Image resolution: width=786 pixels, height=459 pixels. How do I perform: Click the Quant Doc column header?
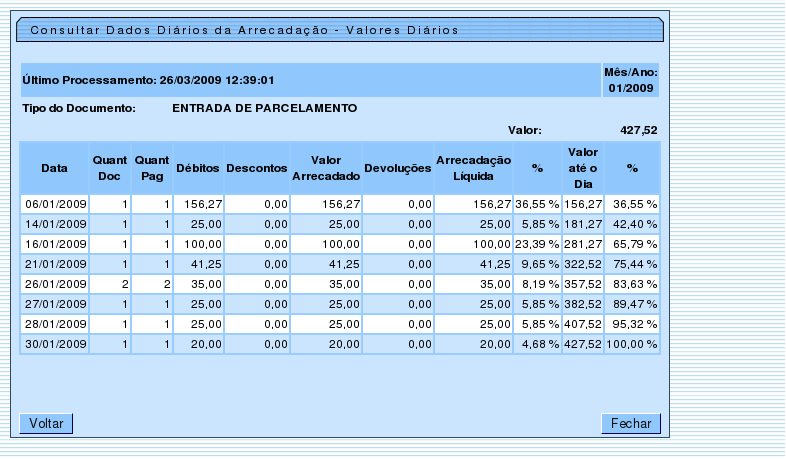coord(110,168)
